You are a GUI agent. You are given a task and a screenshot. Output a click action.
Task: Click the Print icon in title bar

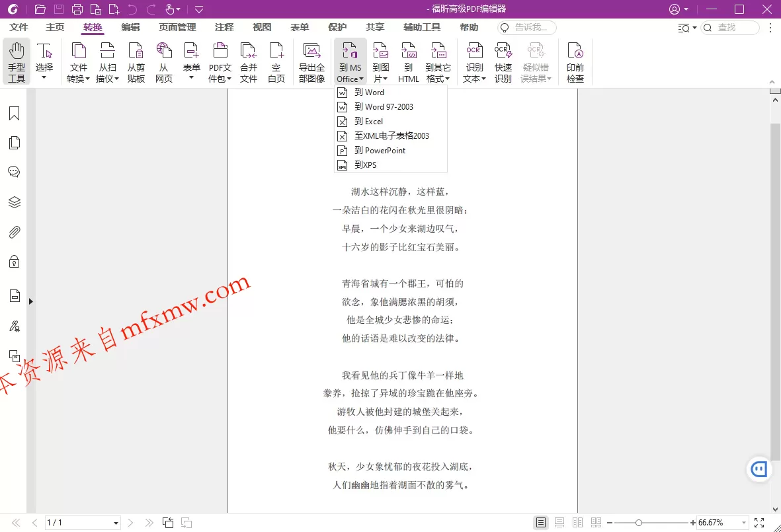coord(77,9)
